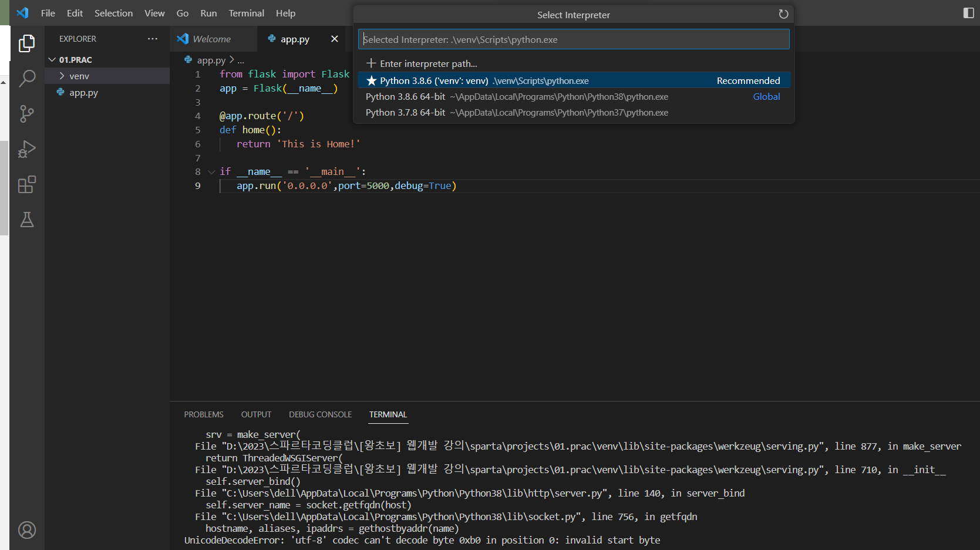Click the Python icon beside app.py in Explorer
The image size is (980, 550).
(x=60, y=92)
